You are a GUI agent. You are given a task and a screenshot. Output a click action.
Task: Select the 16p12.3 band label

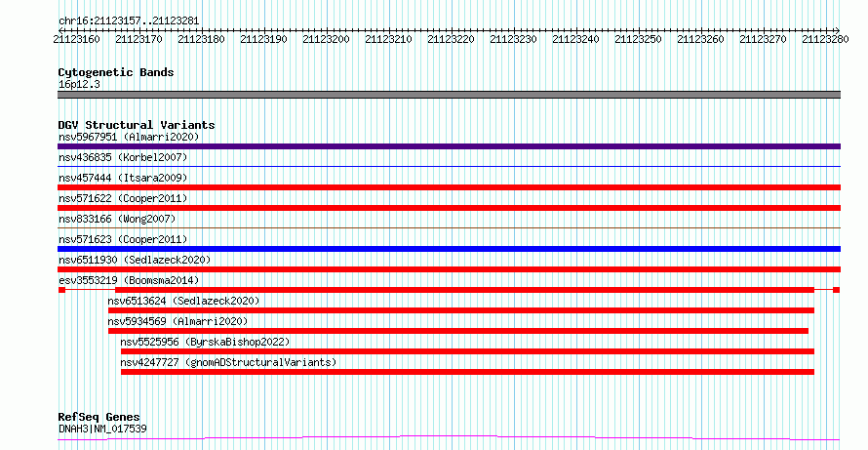pos(79,85)
